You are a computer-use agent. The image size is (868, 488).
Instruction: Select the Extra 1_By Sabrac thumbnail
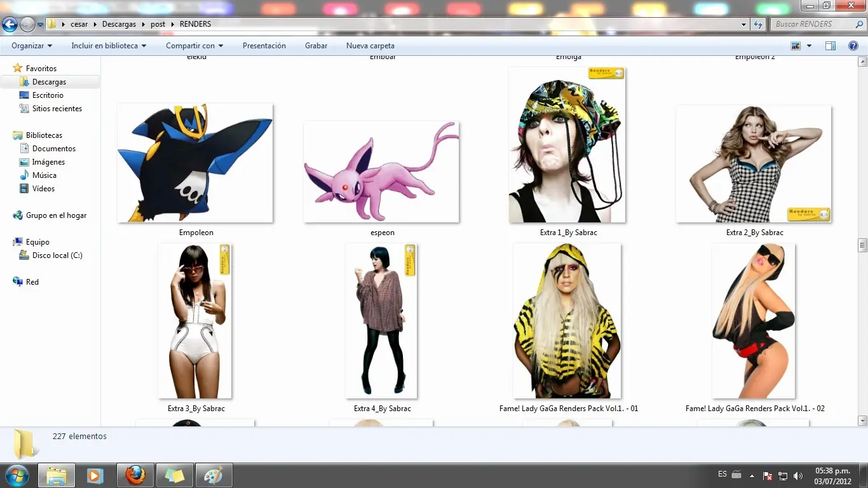567,145
